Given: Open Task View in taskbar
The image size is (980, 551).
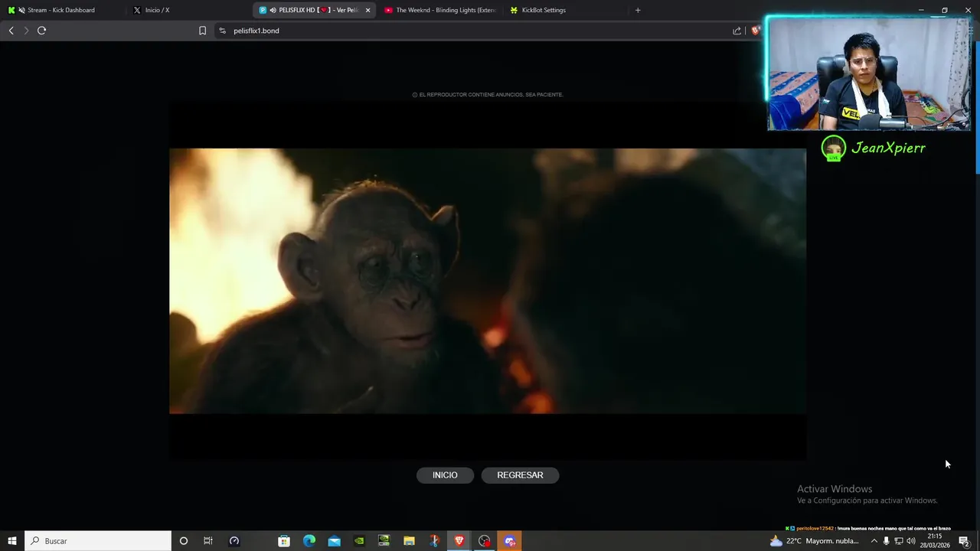Looking at the screenshot, I should point(207,540).
